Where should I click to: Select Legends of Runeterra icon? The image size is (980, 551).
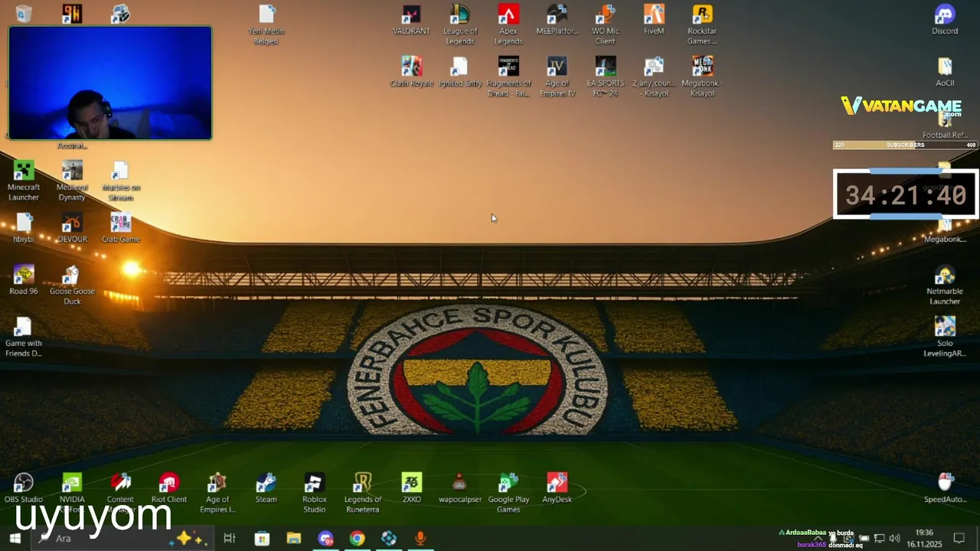(363, 492)
